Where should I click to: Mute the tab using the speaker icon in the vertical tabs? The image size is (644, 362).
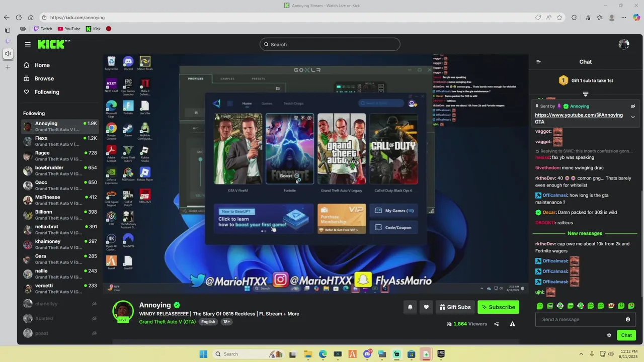coord(8,53)
